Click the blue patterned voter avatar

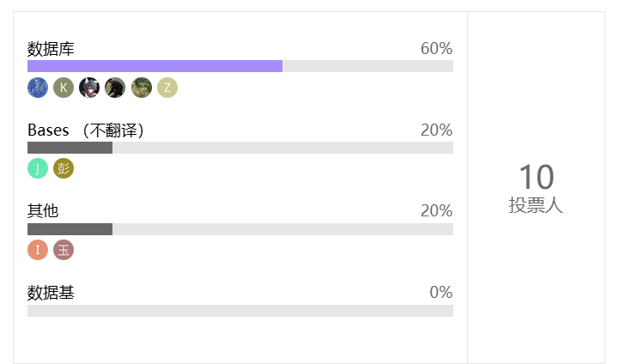(x=38, y=88)
